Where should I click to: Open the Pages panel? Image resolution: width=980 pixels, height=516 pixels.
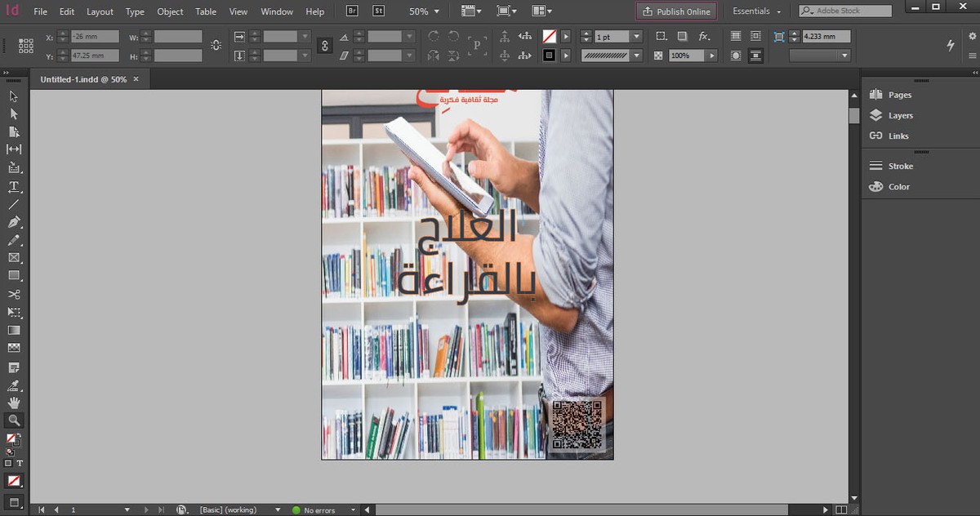(899, 96)
